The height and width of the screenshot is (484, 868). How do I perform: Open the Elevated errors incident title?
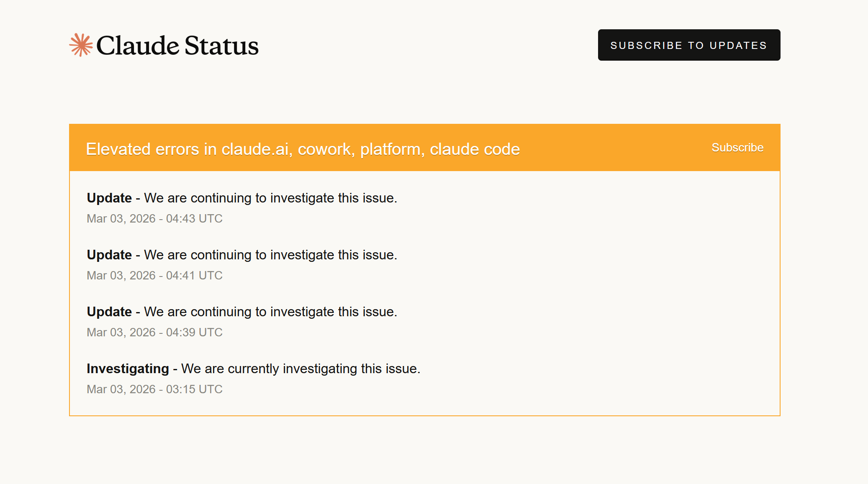coord(303,149)
